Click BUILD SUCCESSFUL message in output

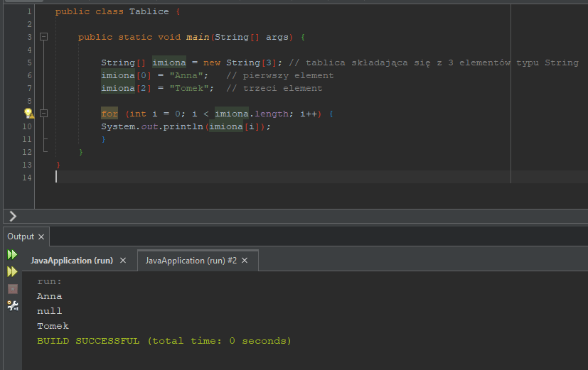click(x=164, y=341)
